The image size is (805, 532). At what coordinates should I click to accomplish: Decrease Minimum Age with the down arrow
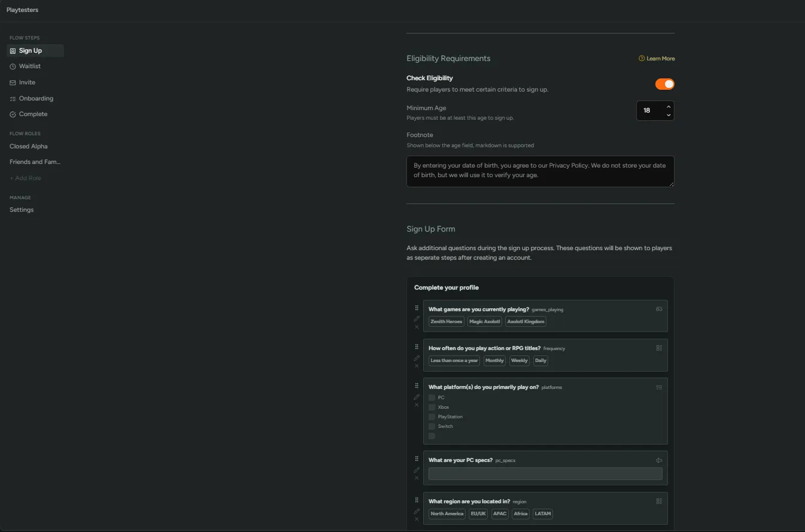click(669, 115)
